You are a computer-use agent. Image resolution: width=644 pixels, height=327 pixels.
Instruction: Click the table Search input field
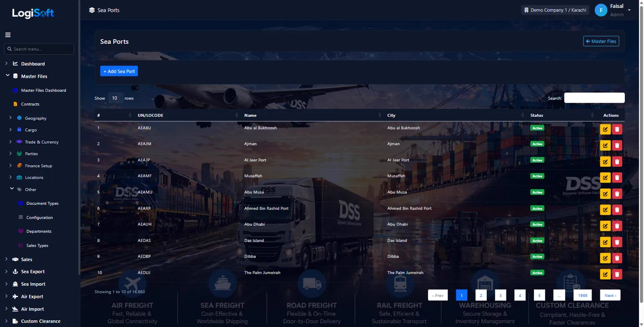click(594, 98)
